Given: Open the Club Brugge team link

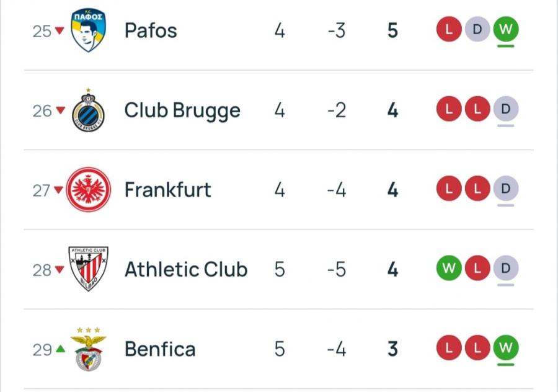Looking at the screenshot, I should click(182, 110).
